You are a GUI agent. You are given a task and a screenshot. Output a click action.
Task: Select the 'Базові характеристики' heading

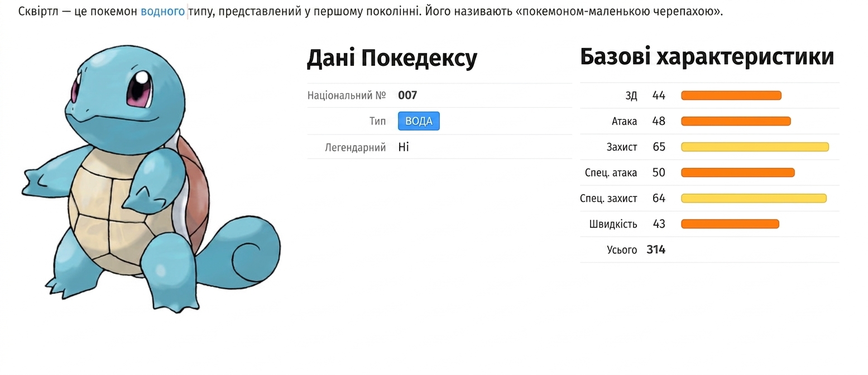click(x=707, y=57)
